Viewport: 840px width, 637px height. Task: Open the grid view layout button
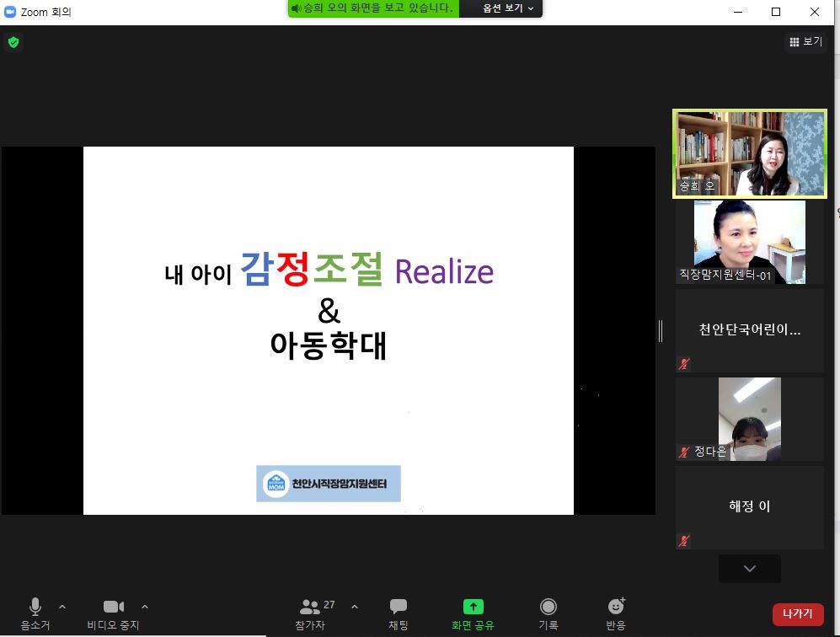point(805,41)
